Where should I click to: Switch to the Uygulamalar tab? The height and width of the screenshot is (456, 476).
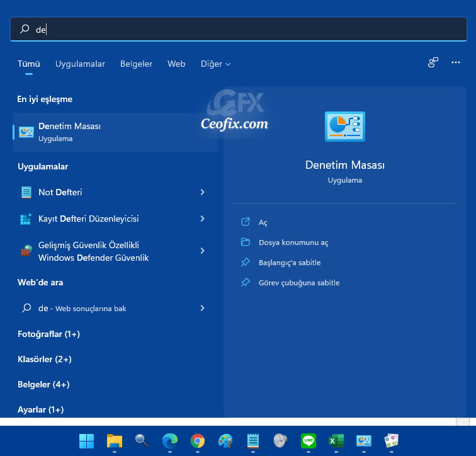[80, 64]
